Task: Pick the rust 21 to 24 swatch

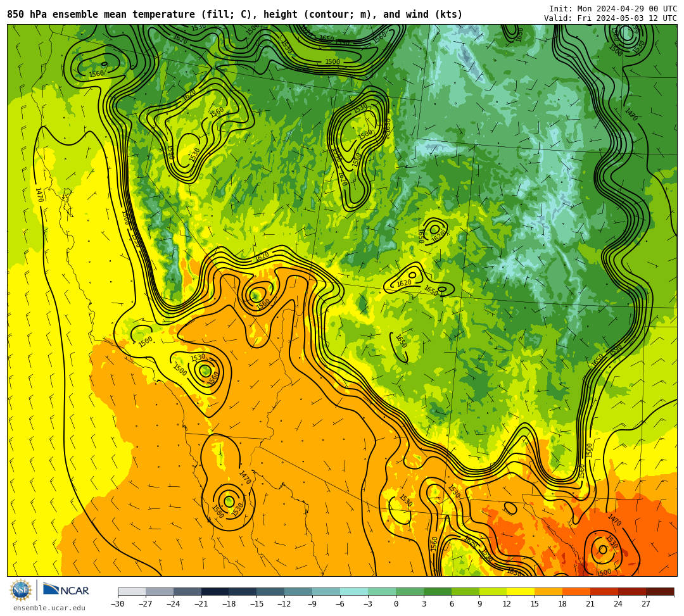Action: 605,591
